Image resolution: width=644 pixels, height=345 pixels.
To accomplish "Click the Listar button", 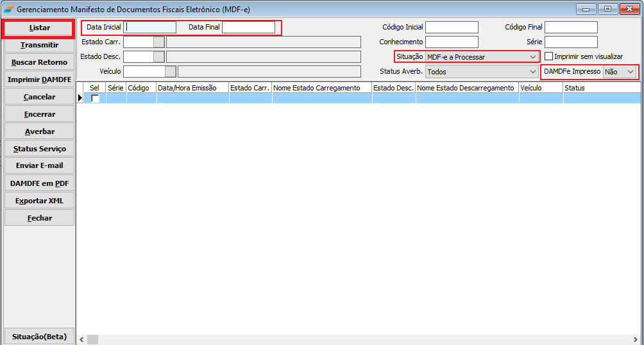I will [38, 28].
